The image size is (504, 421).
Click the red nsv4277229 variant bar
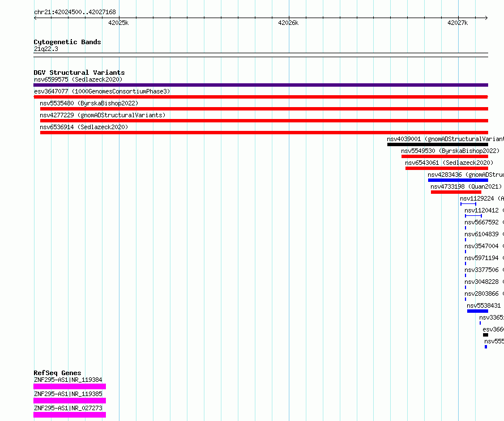click(264, 121)
